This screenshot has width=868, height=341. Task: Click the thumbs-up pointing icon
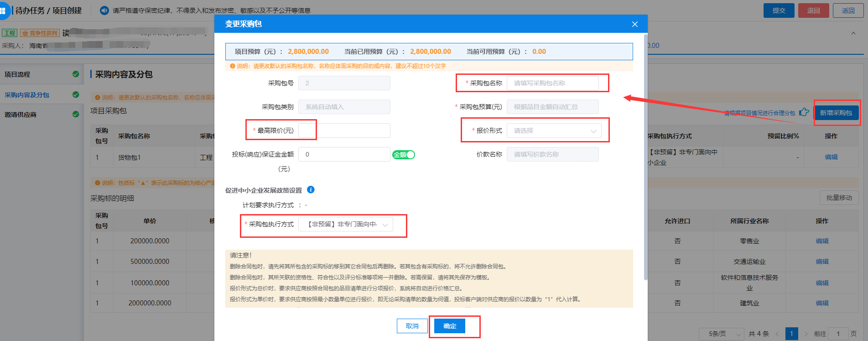tap(804, 112)
